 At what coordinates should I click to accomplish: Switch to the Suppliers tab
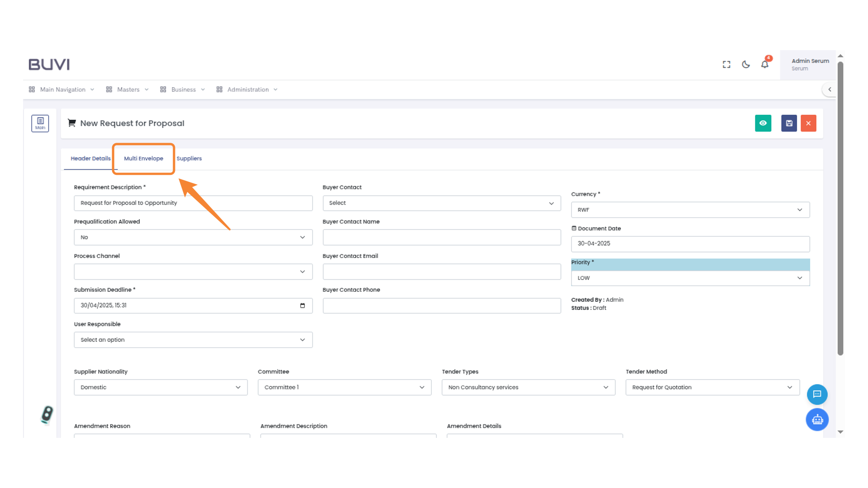(189, 159)
